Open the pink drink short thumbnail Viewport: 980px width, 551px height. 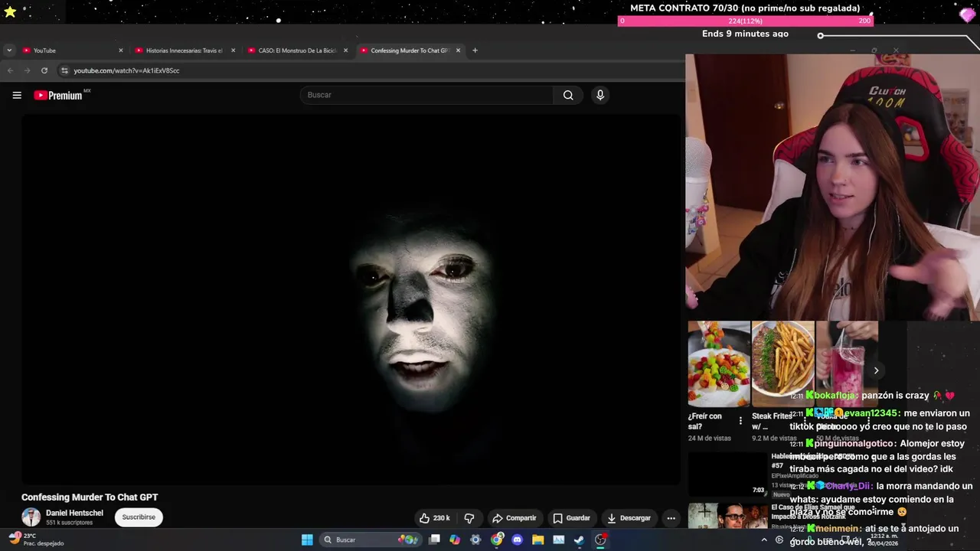tap(847, 364)
